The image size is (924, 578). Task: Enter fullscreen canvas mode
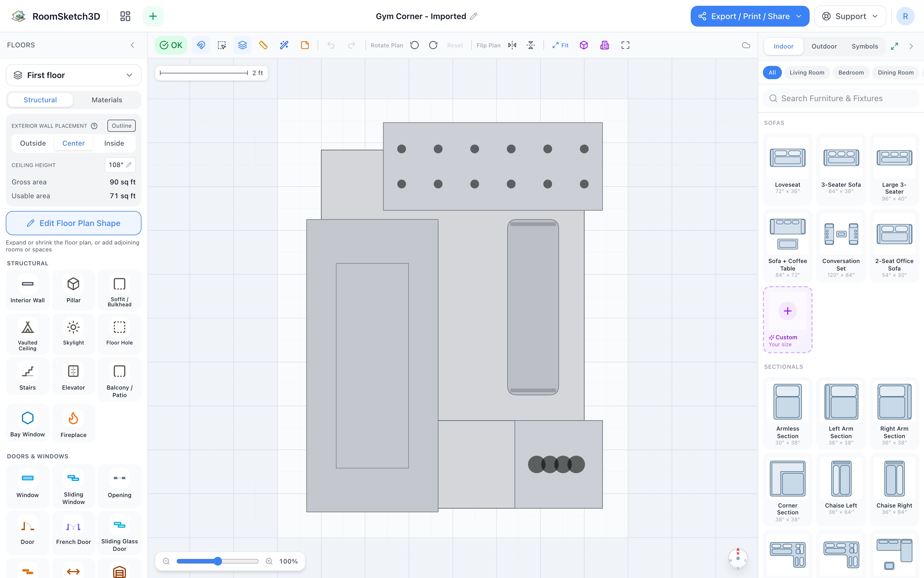[x=625, y=45]
